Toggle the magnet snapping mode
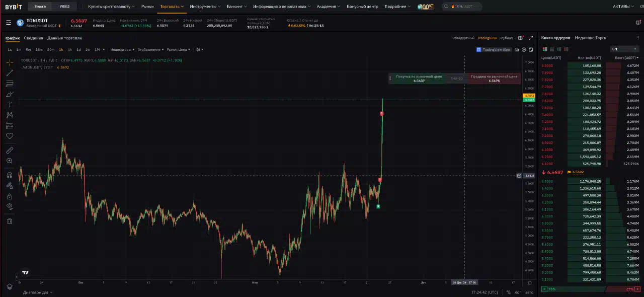The height and width of the screenshot is (297, 644). (10, 175)
